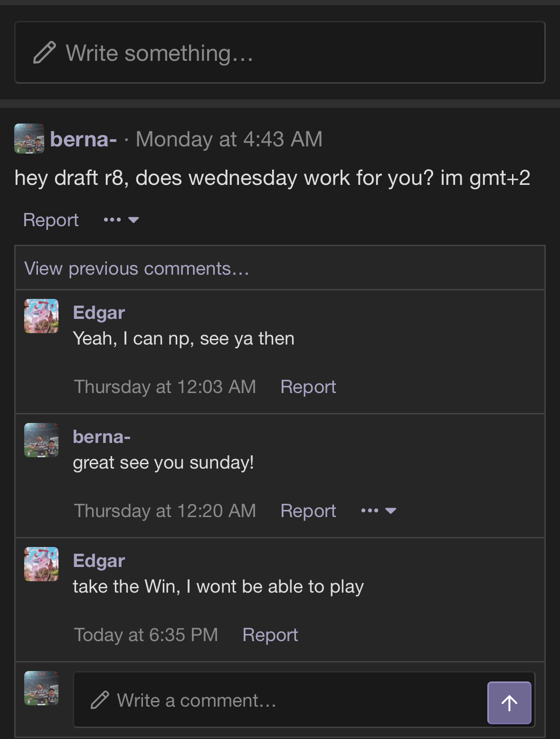Screen dimensions: 560x739
Task: Open berna- avatar on 'great see you sunday' comment
Action: coord(41,440)
